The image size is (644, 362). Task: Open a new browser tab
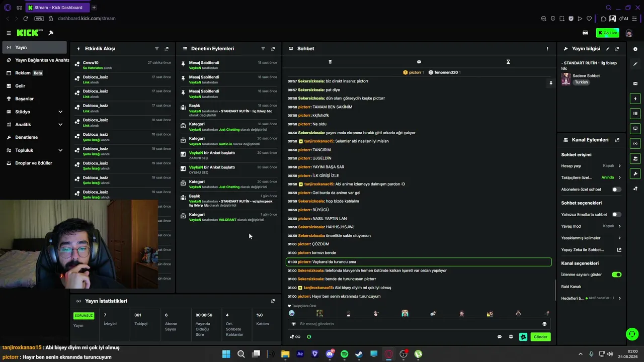tap(94, 8)
